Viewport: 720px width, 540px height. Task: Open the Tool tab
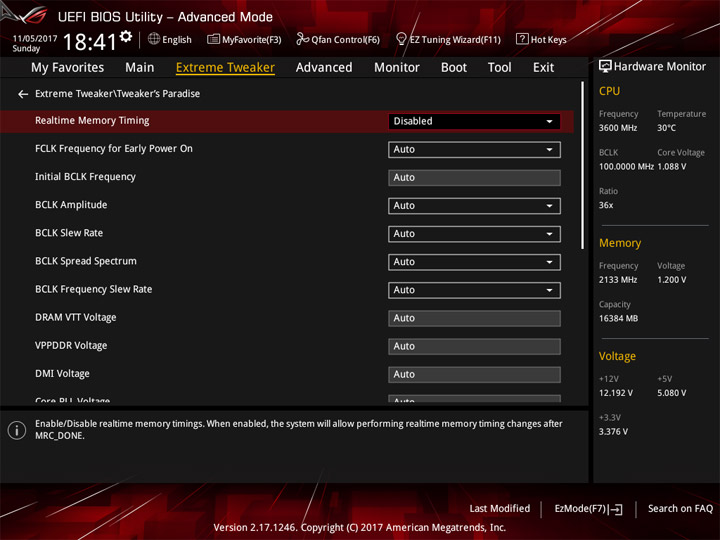(499, 68)
